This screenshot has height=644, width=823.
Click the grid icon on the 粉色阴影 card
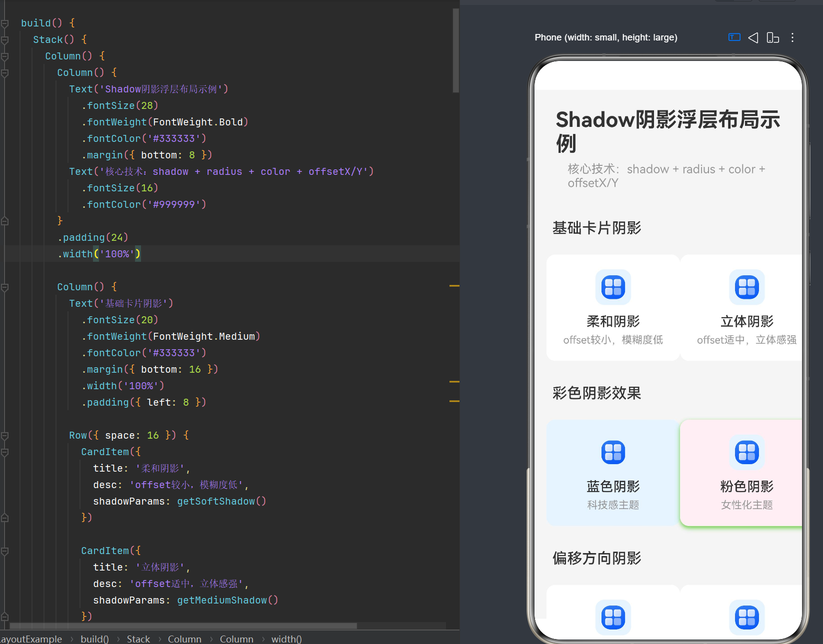pos(747,452)
